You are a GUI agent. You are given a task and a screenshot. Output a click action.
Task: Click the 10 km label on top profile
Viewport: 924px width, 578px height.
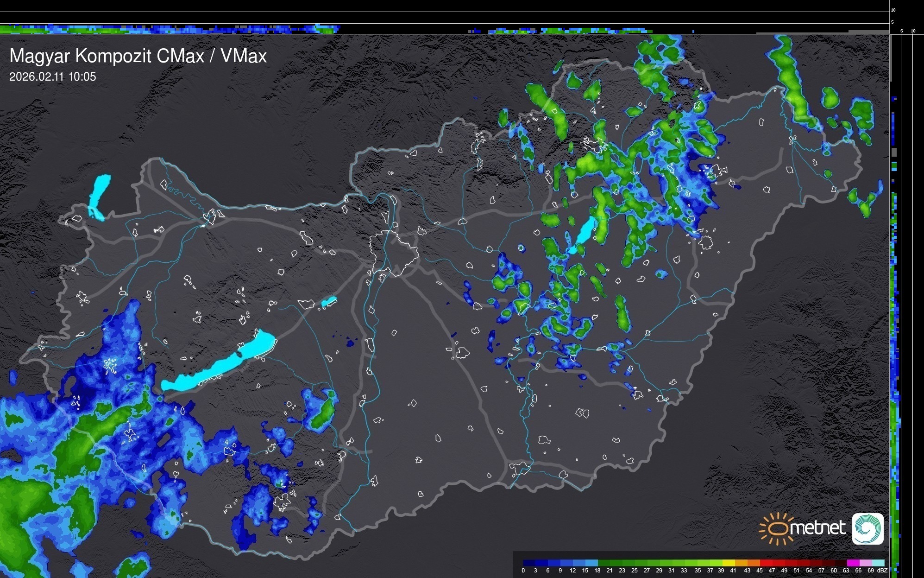pos(893,10)
